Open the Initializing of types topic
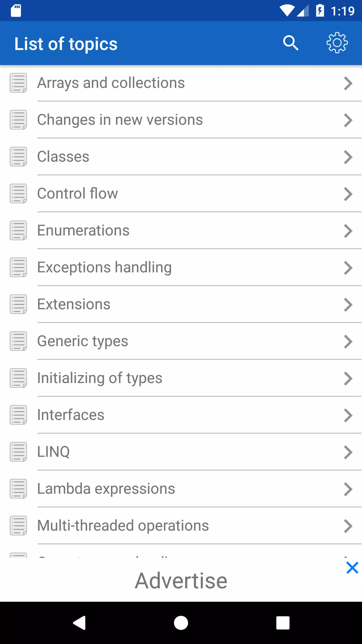 coord(181,378)
